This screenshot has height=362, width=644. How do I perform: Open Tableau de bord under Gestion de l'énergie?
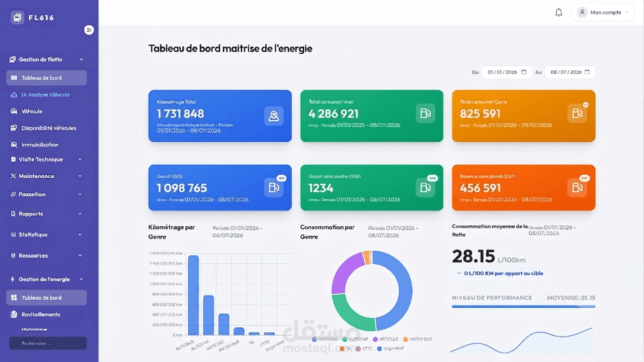(46, 297)
